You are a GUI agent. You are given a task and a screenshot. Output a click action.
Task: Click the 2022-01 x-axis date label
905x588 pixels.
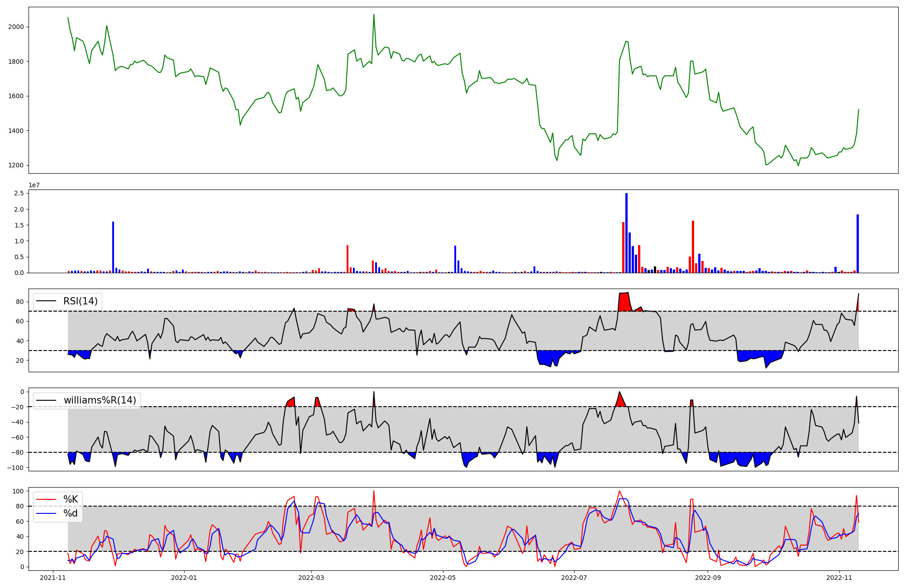[184, 578]
